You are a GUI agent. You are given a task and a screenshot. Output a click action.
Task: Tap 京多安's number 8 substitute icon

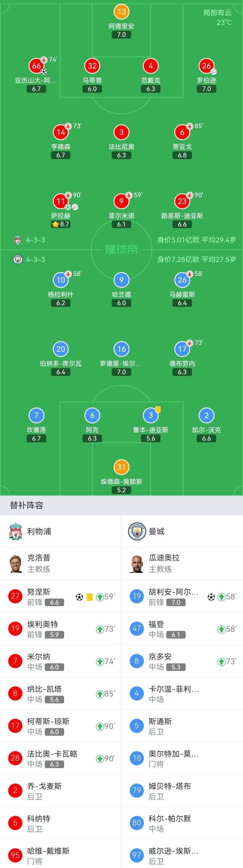coord(137,661)
